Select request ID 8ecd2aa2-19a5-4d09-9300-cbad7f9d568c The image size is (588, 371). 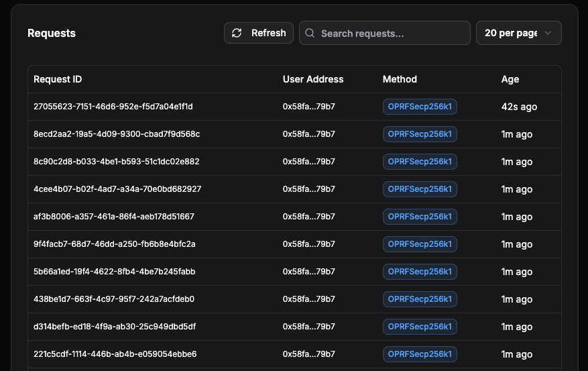tap(117, 134)
